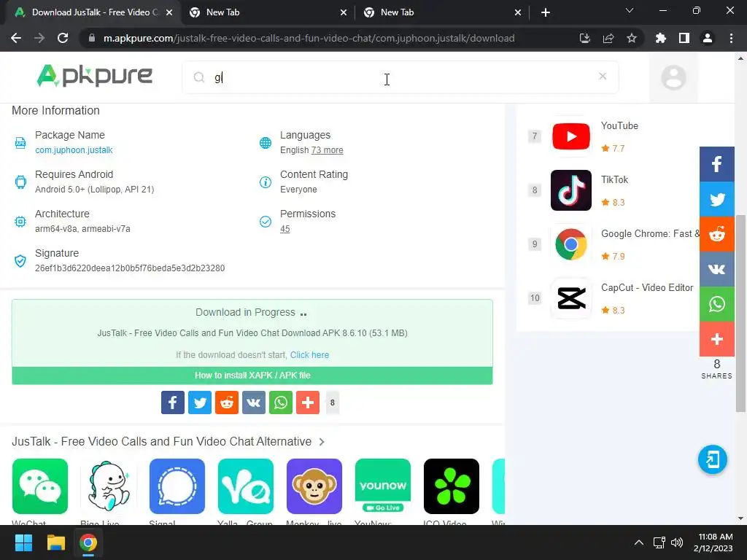Click the page vertical scrollbar thumb
Image resolution: width=747 pixels, height=560 pixels.
[741, 314]
